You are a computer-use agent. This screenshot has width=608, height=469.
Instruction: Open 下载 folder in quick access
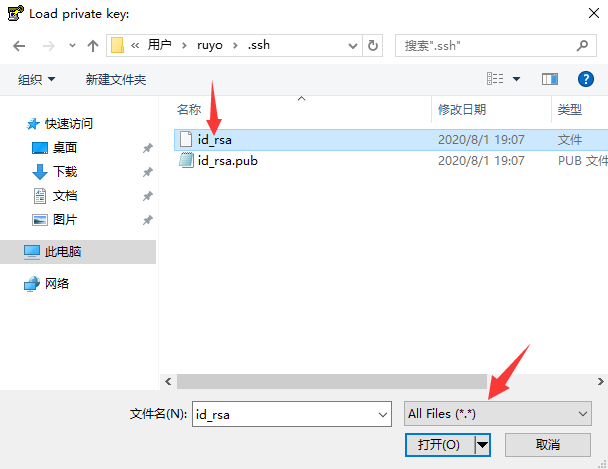[x=65, y=171]
